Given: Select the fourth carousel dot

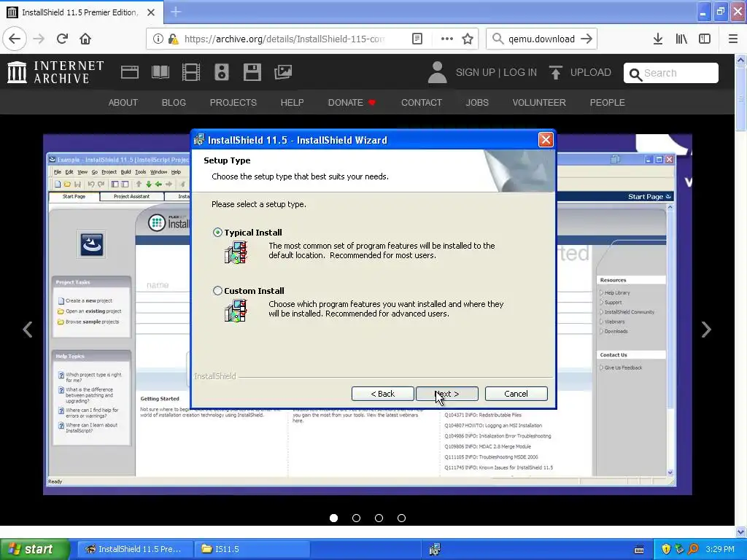Looking at the screenshot, I should coord(402,518).
